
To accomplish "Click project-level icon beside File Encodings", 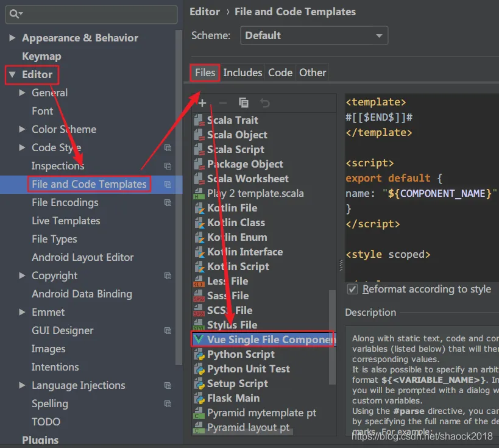I will pyautogui.click(x=168, y=203).
